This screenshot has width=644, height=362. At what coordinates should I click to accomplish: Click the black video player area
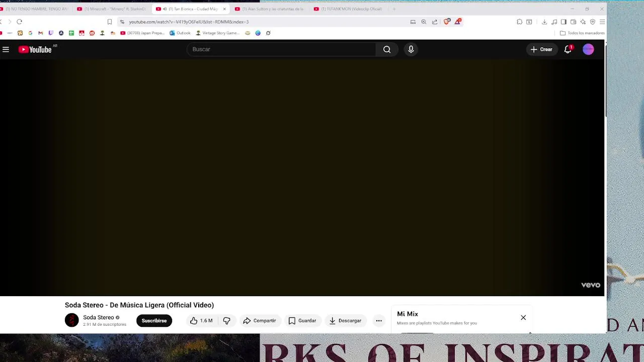click(302, 177)
